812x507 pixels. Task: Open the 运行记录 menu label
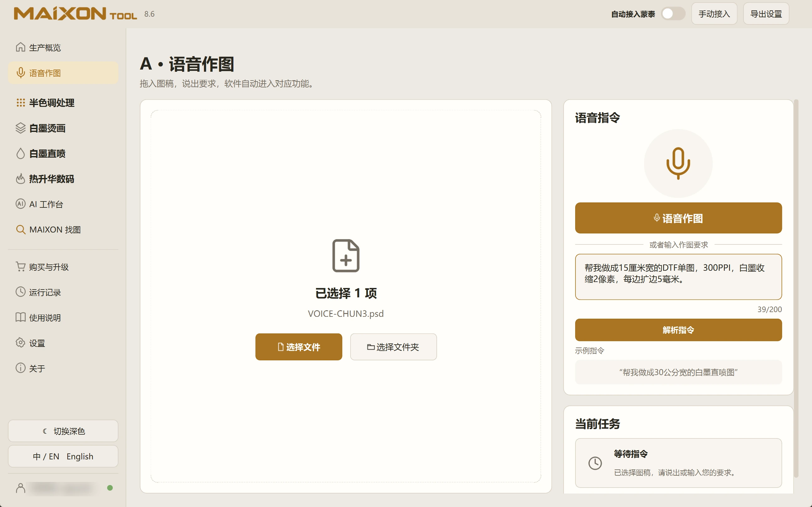click(45, 292)
